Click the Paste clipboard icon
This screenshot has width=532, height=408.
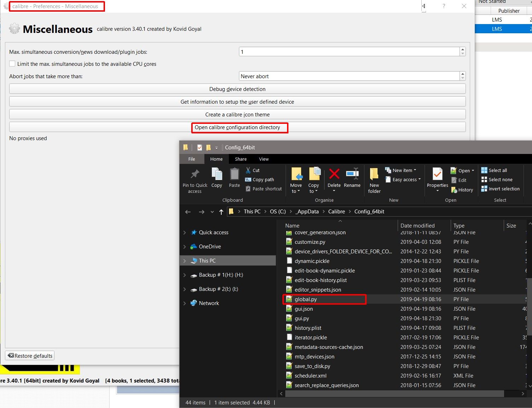(234, 174)
